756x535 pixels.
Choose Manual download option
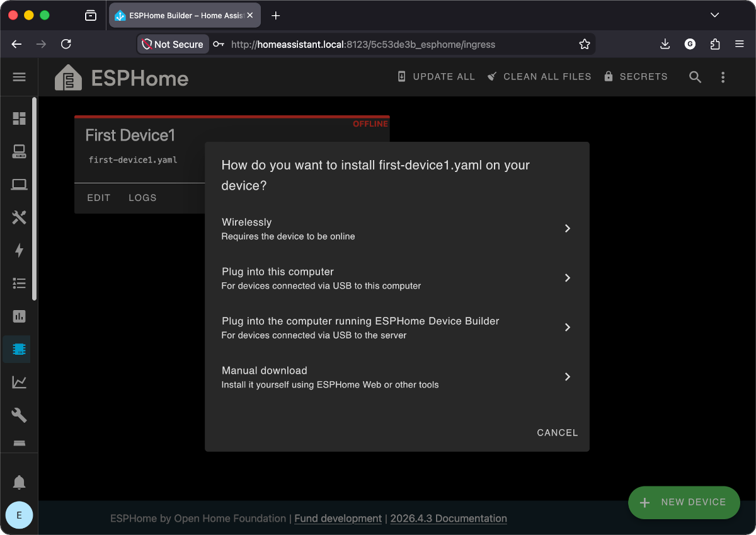coord(397,377)
